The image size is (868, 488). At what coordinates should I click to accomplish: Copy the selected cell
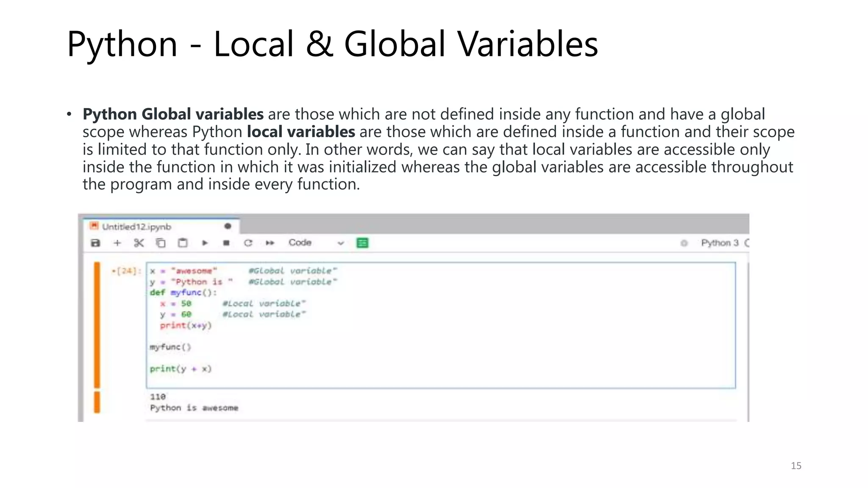(x=161, y=243)
